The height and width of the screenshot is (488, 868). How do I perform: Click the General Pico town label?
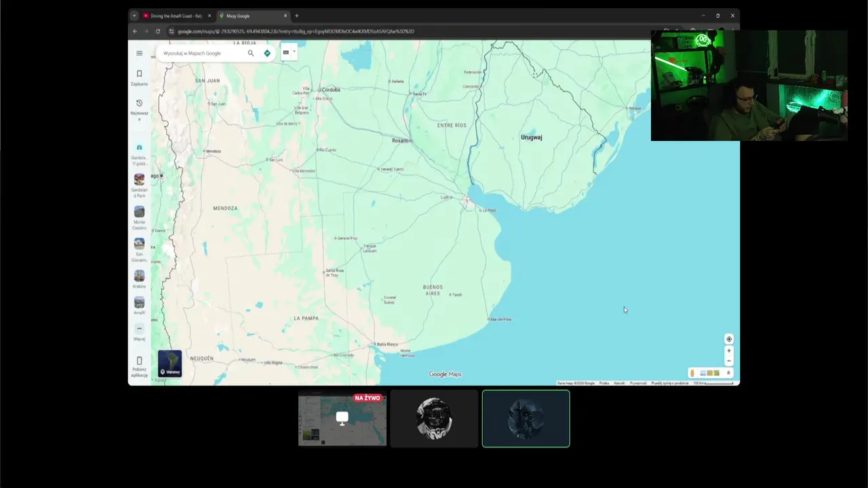click(x=347, y=238)
